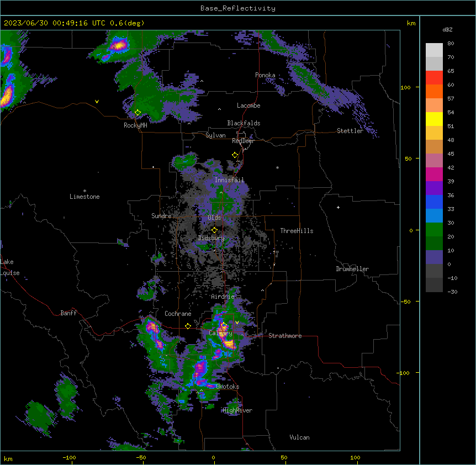Select the asterisk marker east of Innisfail
This screenshot has width=476, height=465.
click(277, 167)
